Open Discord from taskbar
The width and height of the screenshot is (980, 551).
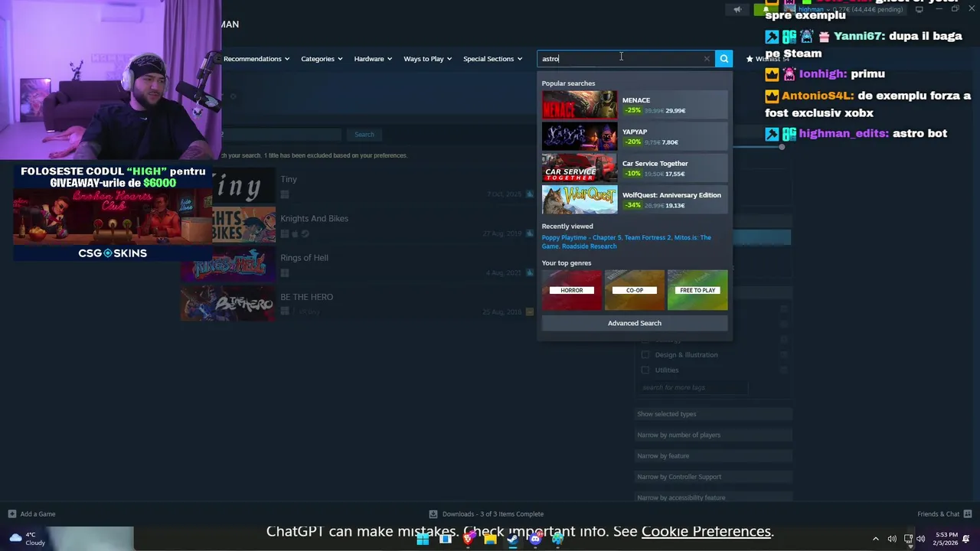(535, 540)
